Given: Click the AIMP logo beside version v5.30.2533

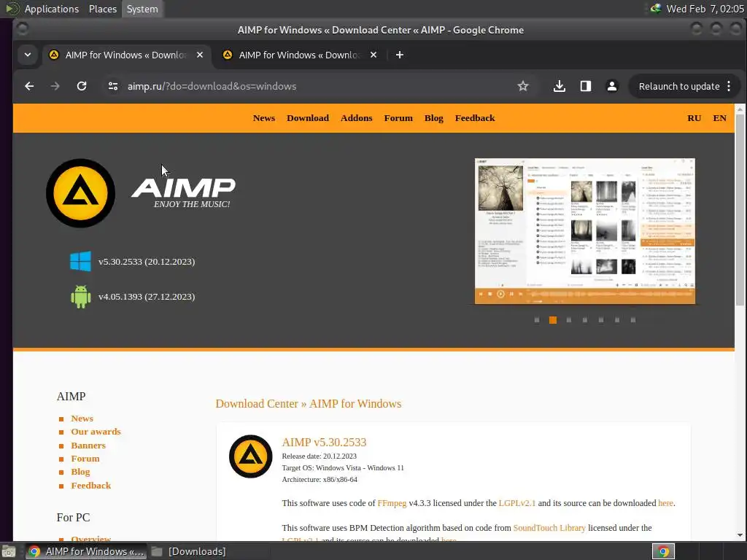Looking at the screenshot, I should point(251,456).
